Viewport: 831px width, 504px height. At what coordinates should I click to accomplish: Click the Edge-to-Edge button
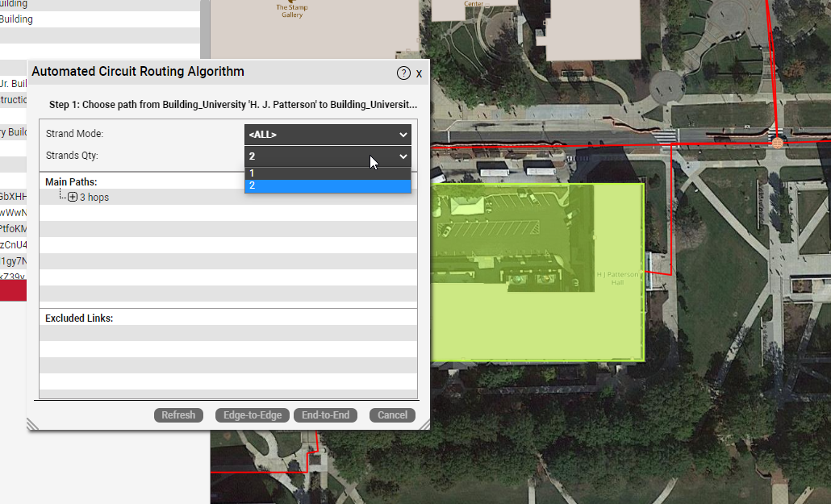click(253, 415)
